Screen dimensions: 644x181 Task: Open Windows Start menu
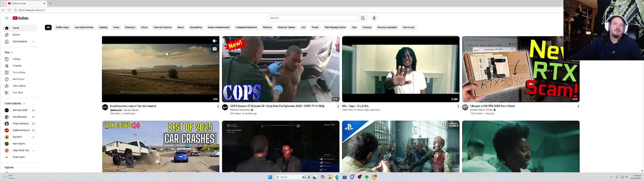coord(270,177)
